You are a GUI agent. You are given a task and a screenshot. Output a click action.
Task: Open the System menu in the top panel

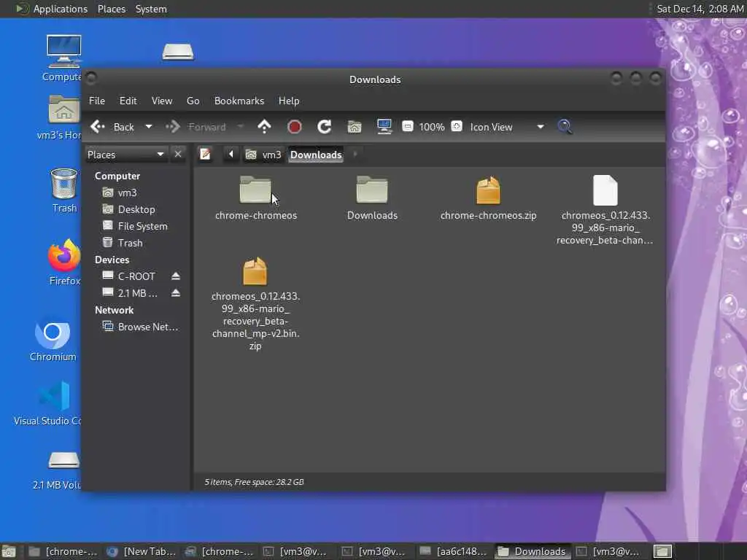pyautogui.click(x=151, y=9)
